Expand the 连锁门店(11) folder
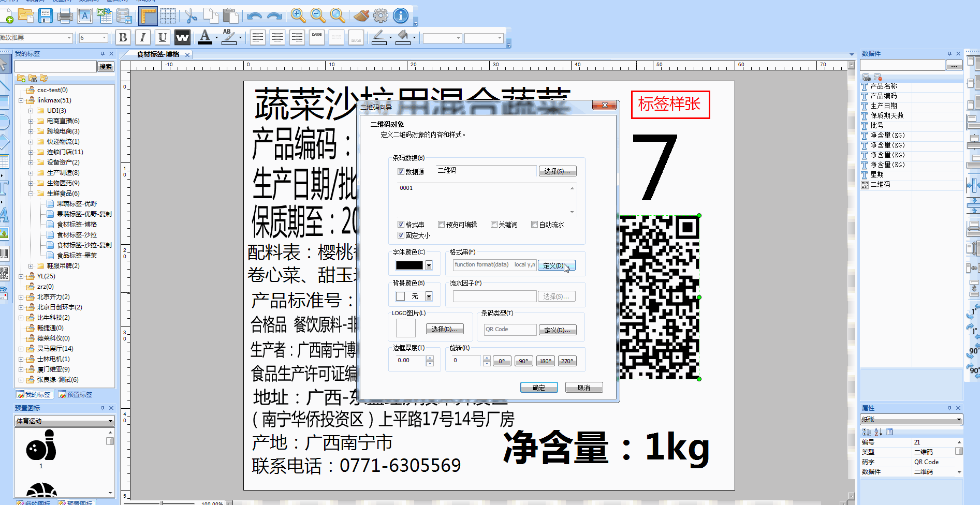980x505 pixels. [31, 152]
